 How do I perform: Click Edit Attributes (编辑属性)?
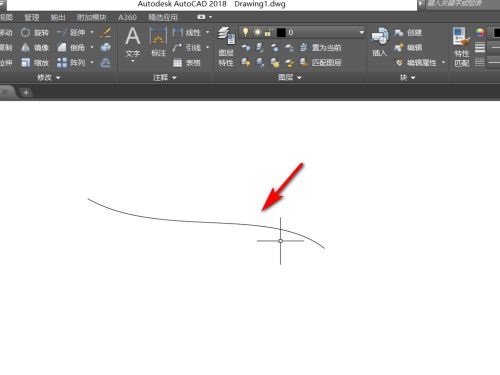pos(416,63)
